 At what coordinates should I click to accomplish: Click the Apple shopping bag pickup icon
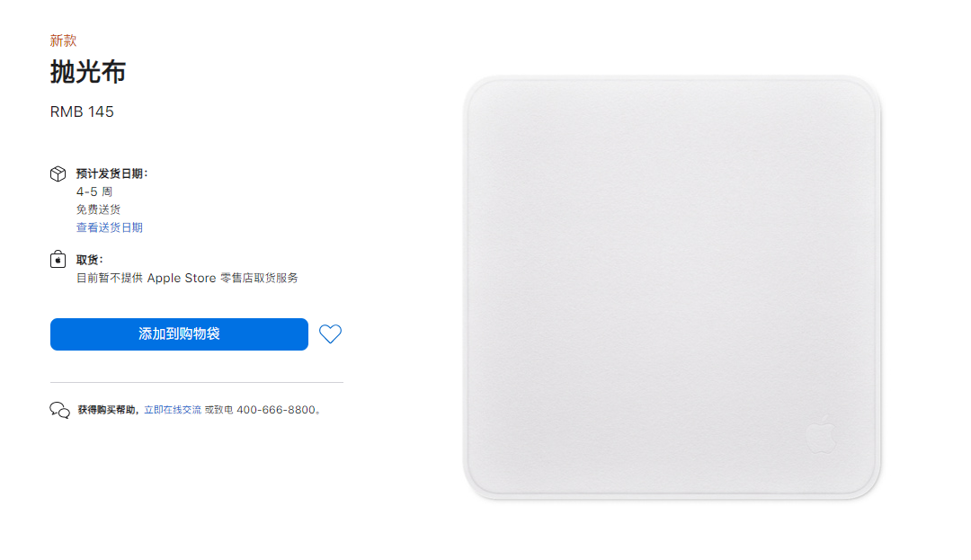point(58,259)
